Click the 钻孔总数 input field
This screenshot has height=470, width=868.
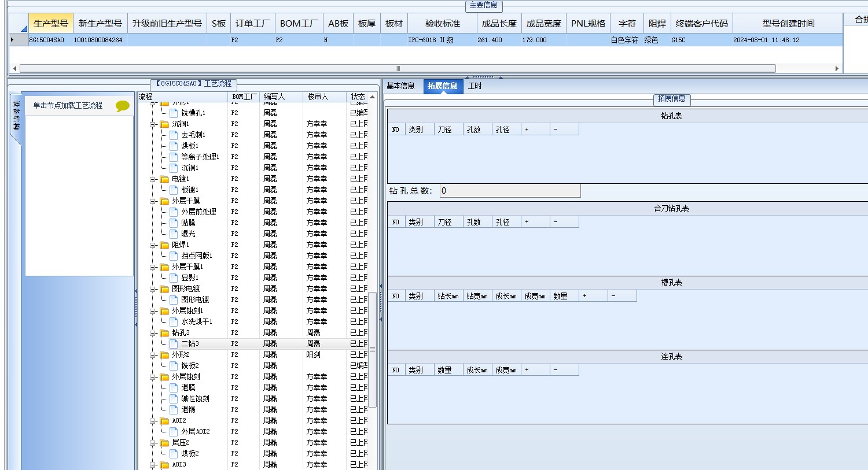(510, 191)
